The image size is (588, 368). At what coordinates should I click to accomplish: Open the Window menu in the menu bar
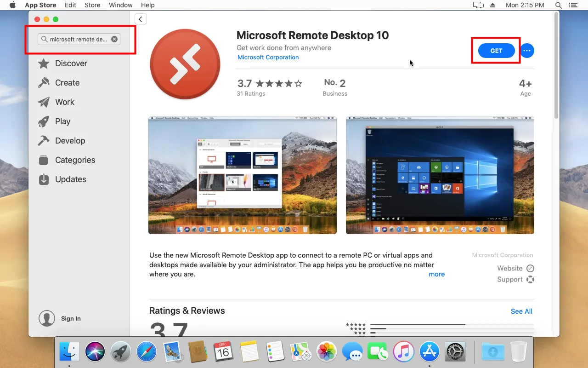(120, 5)
